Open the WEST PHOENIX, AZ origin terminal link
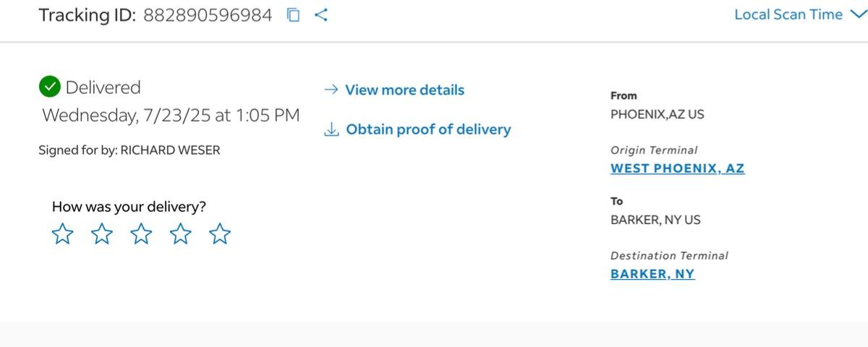Viewport: 868px width, 347px height. coord(677,168)
